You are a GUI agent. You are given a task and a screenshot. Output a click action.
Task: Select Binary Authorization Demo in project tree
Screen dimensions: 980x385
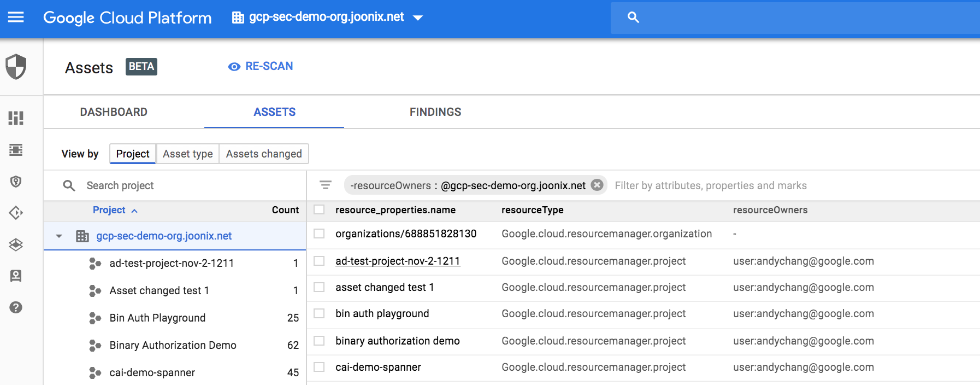click(173, 346)
